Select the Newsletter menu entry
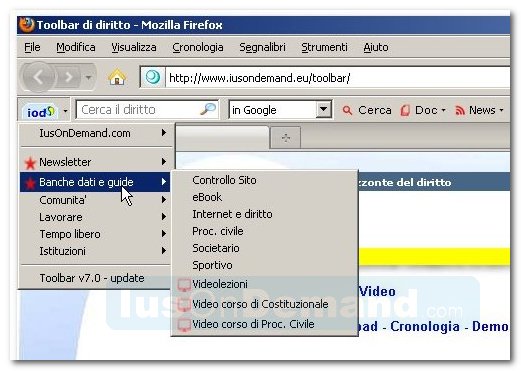Viewport: 521px width, 371px height. 95,162
